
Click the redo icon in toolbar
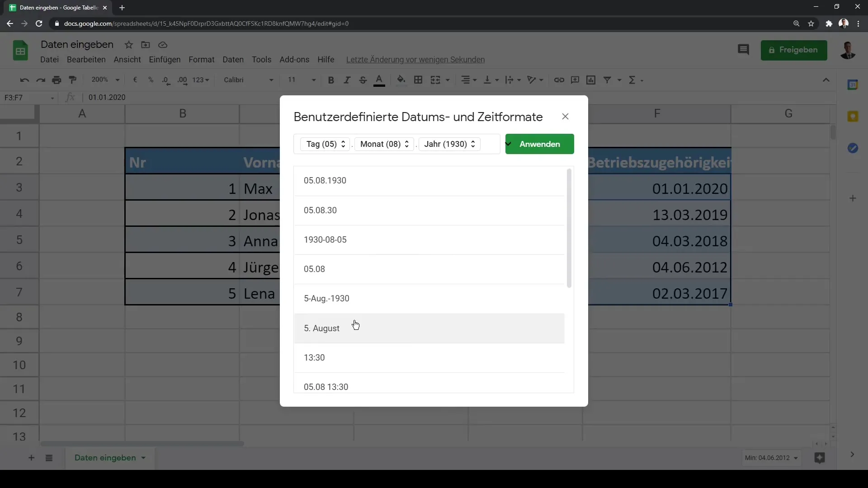click(x=41, y=80)
